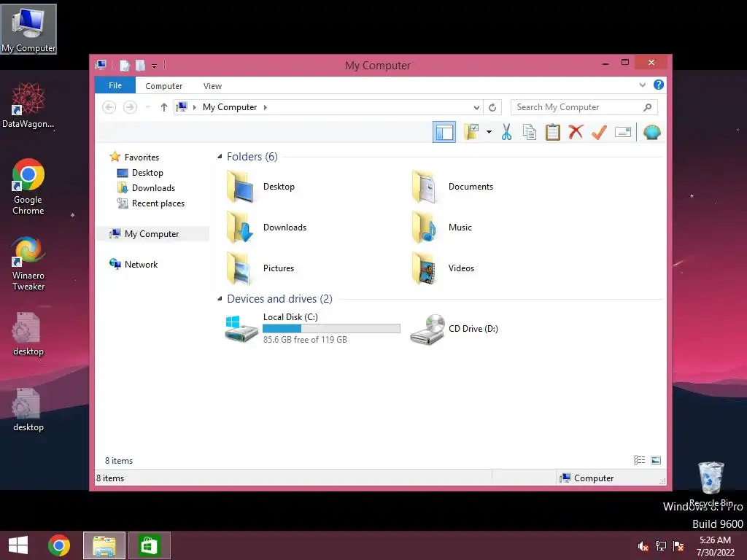Image resolution: width=747 pixels, height=560 pixels.
Task: Toggle the navigation pane layout button
Action: pos(444,132)
